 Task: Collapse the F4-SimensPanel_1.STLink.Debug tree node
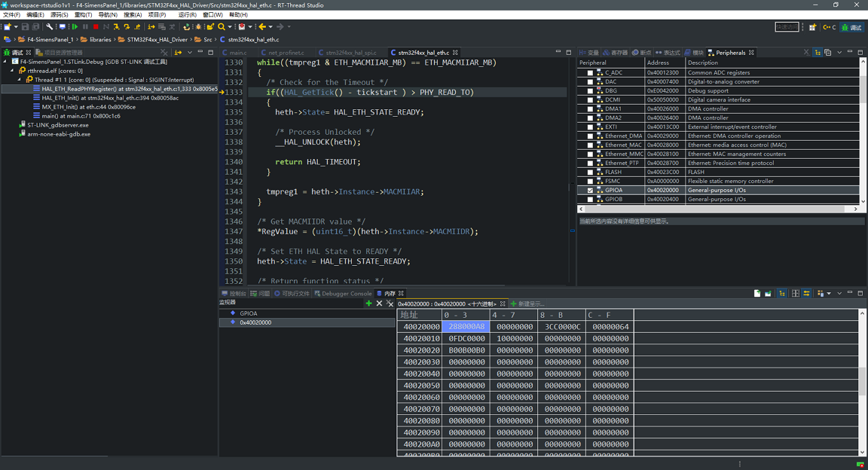click(5, 62)
